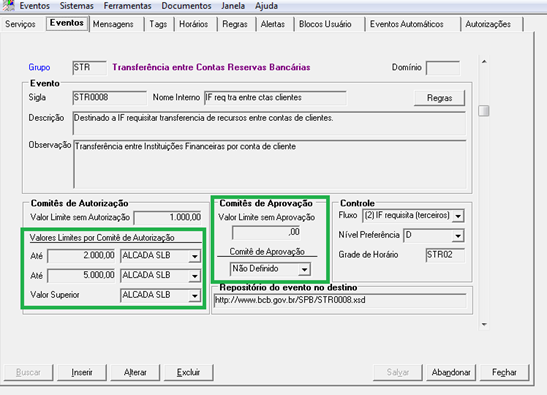This screenshot has width=547, height=395.
Task: Open the Regras tab
Action: tap(235, 24)
